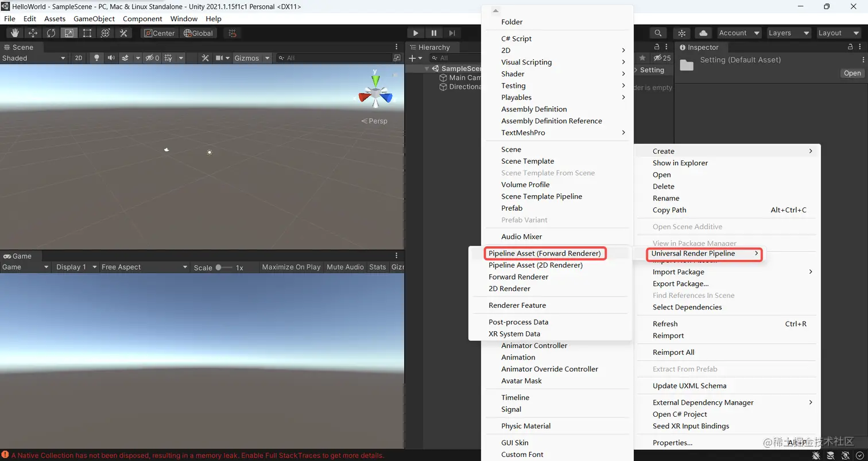Click the Play button
The width and height of the screenshot is (868, 461).
416,33
